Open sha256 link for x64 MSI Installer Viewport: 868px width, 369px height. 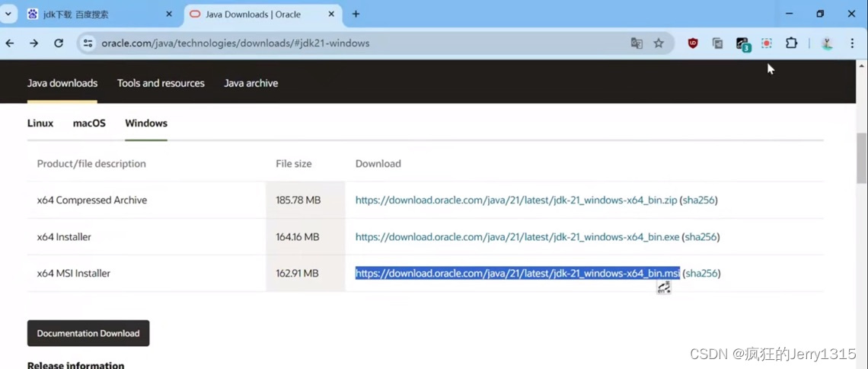point(702,273)
